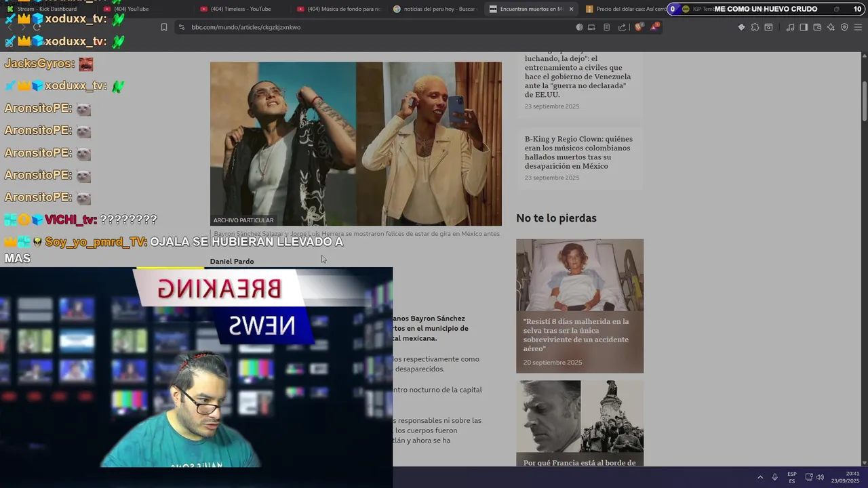
Task: Switch to '(404) Música de fondo' tab
Action: click(339, 9)
